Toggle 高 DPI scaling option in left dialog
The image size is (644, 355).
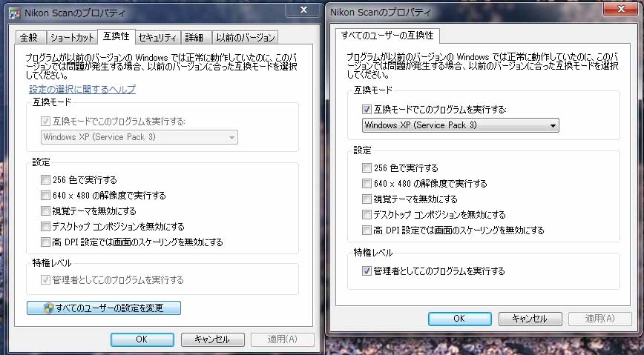45,242
